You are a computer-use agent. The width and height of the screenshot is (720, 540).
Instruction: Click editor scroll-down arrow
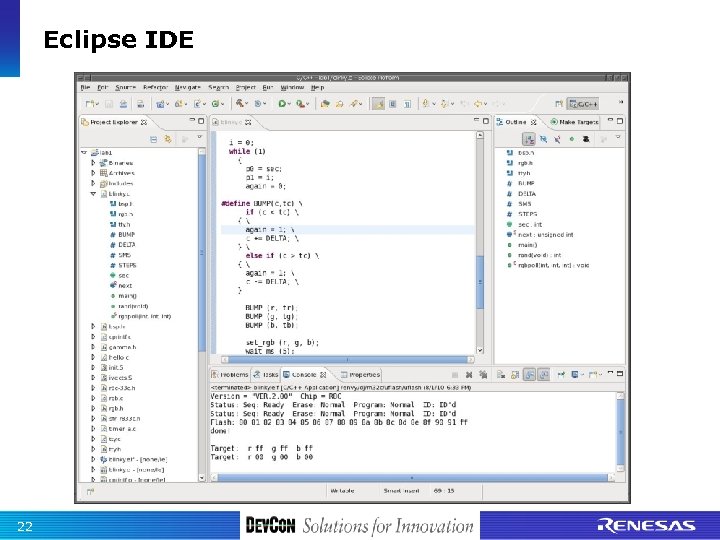pyautogui.click(x=480, y=350)
